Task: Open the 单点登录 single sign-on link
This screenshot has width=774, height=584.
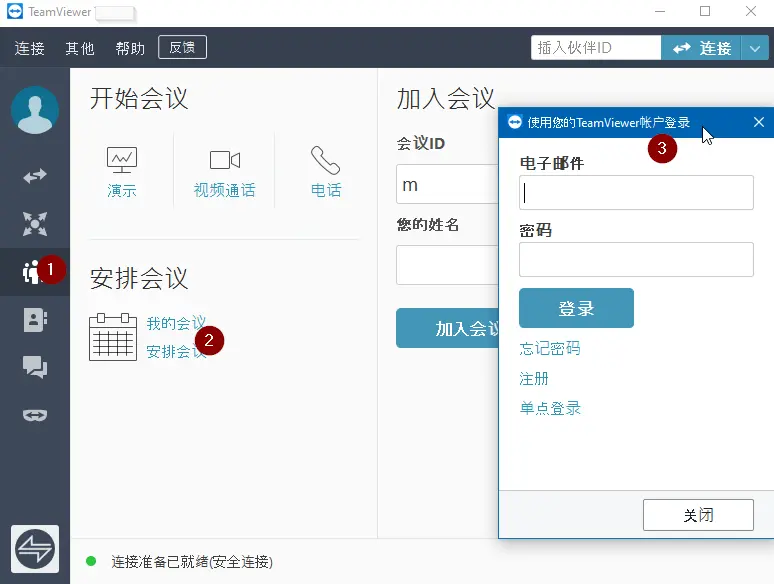Action: [550, 408]
